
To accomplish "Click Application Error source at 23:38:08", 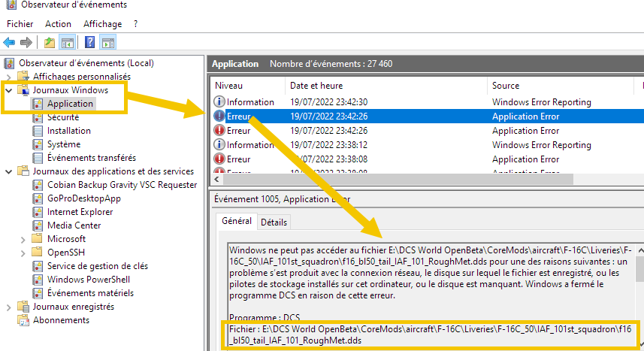I will pyautogui.click(x=525, y=159).
